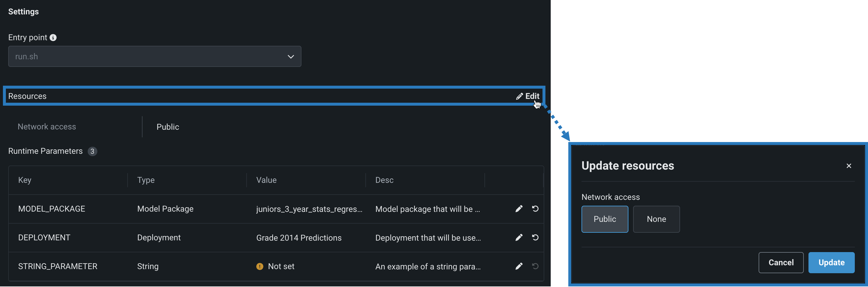Reset the STRING_PARAMETER value
Viewport: 868px width, 287px height.
[x=535, y=266]
